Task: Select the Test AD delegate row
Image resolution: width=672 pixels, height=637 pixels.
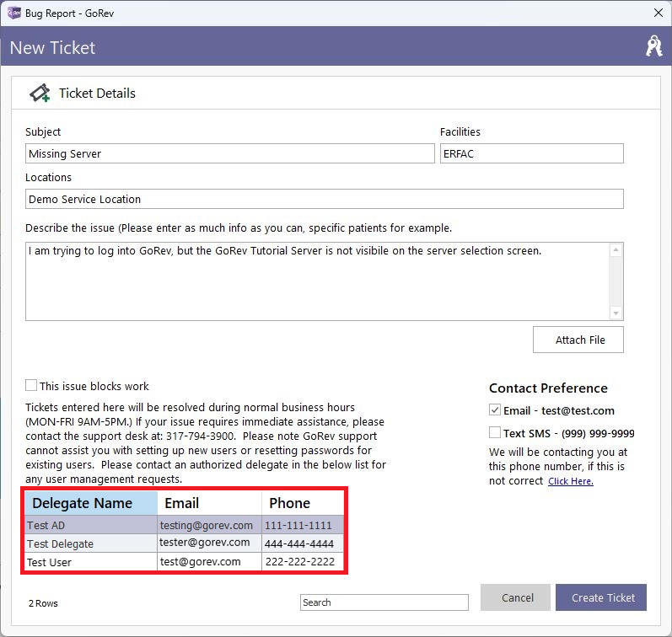Action: [185, 525]
